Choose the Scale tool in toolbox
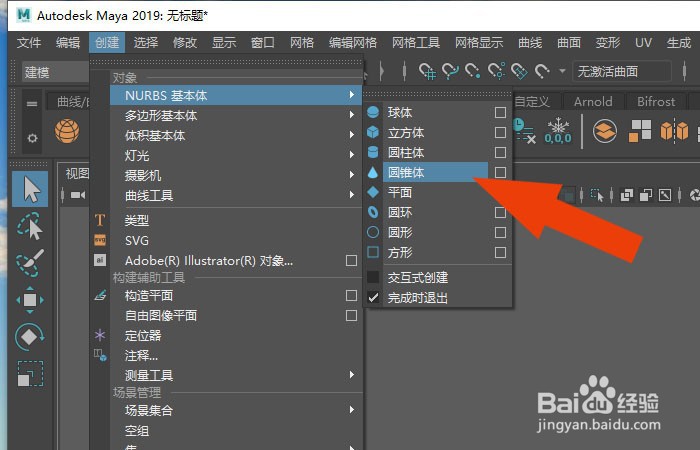The height and width of the screenshot is (450, 700). pos(30,374)
